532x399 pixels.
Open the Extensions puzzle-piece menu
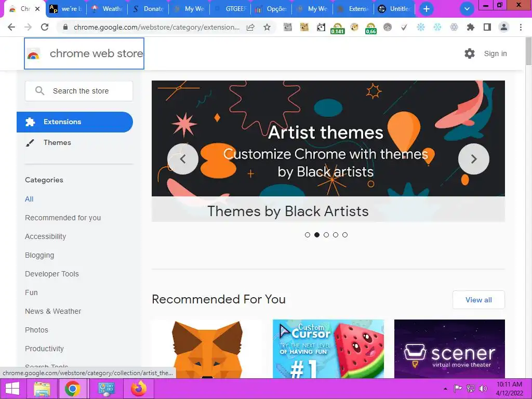point(471,27)
